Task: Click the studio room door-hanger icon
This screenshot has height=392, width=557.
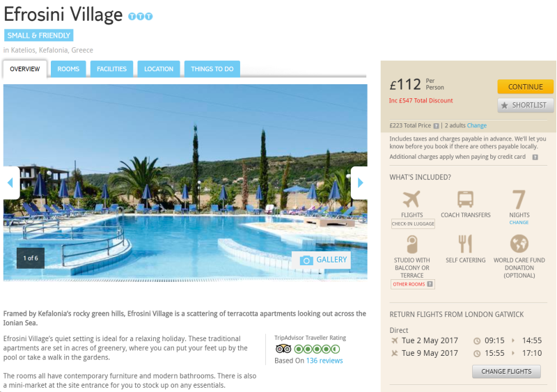Action: pyautogui.click(x=411, y=244)
